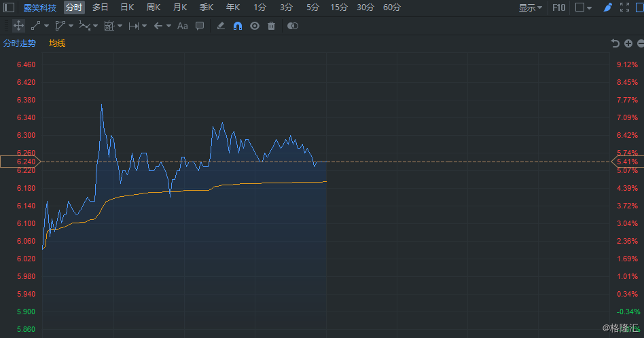Delete drawings with trash icon
Viewport: 644px width, 338px height.
272,26
